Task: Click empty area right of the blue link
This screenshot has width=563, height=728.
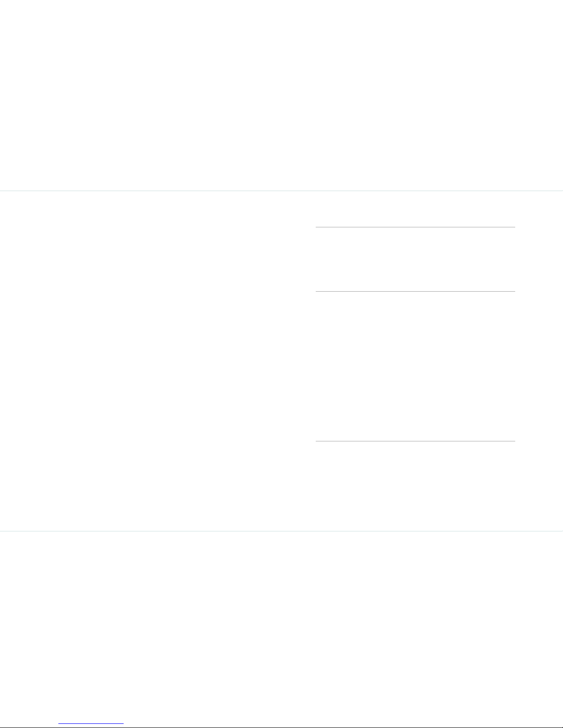Action: click(x=343, y=724)
